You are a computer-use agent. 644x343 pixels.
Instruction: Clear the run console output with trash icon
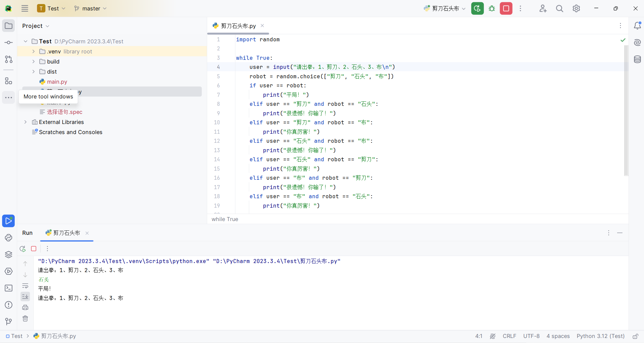pyautogui.click(x=25, y=318)
